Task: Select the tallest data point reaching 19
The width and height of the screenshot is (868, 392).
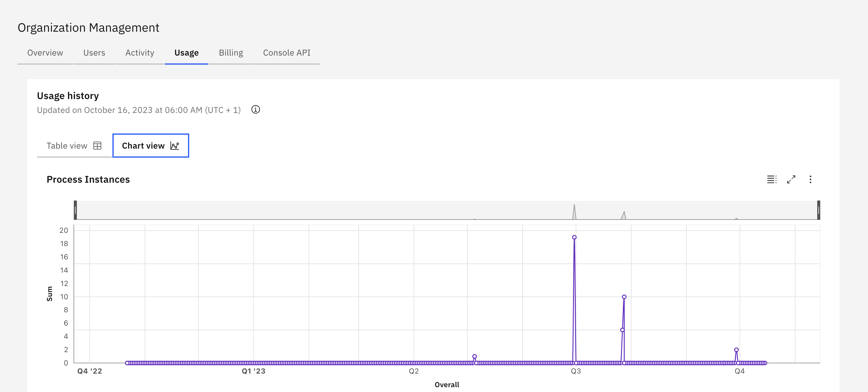Action: (x=574, y=237)
